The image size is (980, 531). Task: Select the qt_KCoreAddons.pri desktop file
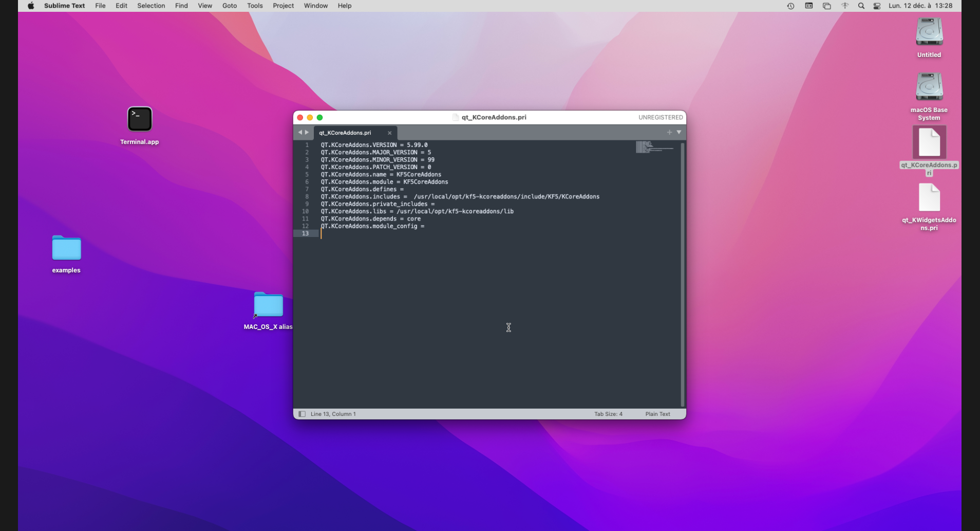(x=929, y=142)
